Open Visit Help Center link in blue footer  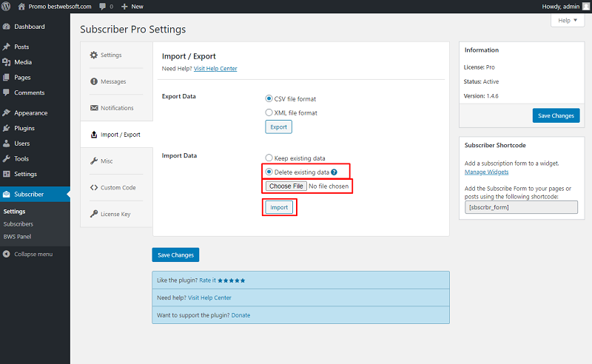(209, 298)
